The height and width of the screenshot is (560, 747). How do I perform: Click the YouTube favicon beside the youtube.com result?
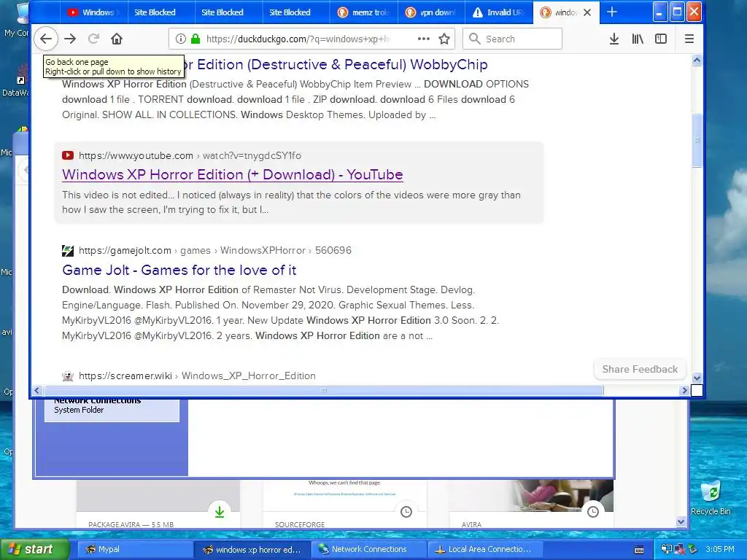[x=68, y=155]
